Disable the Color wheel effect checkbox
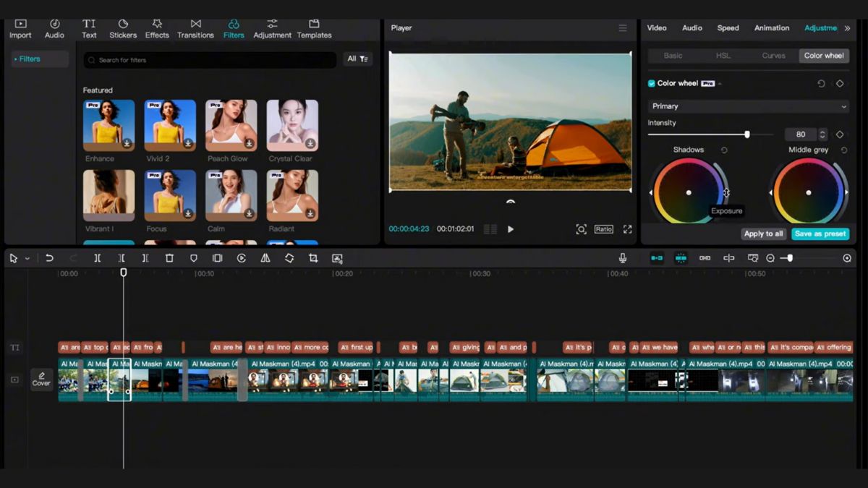868x488 pixels. (x=651, y=83)
